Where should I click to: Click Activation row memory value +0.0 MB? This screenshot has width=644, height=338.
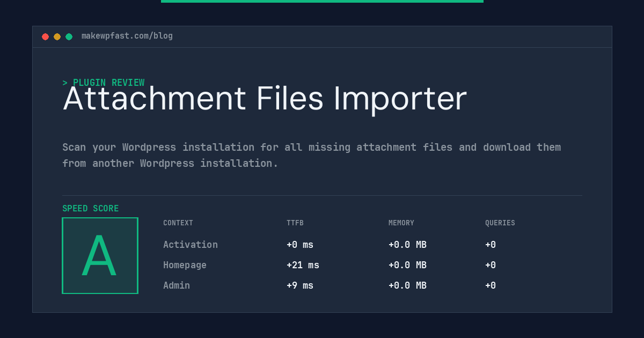(x=407, y=245)
